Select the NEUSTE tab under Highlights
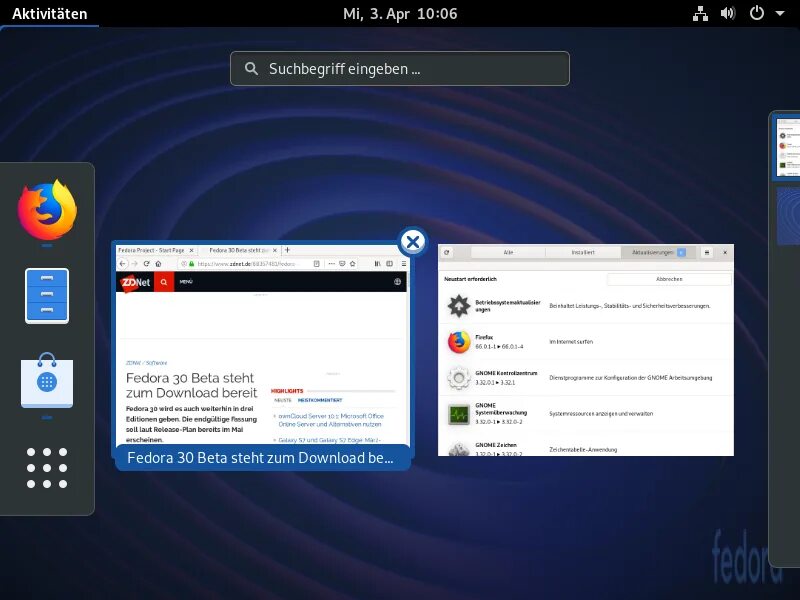800x600 pixels. [x=283, y=401]
